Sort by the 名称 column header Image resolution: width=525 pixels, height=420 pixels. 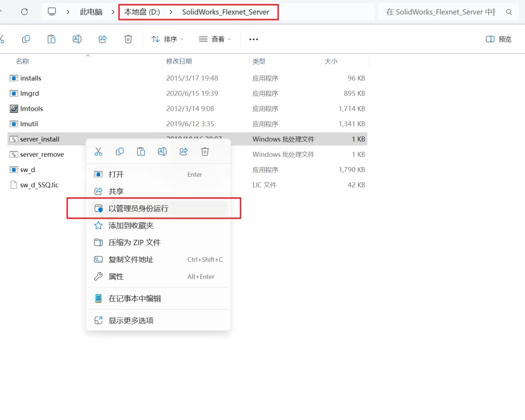[x=22, y=61]
